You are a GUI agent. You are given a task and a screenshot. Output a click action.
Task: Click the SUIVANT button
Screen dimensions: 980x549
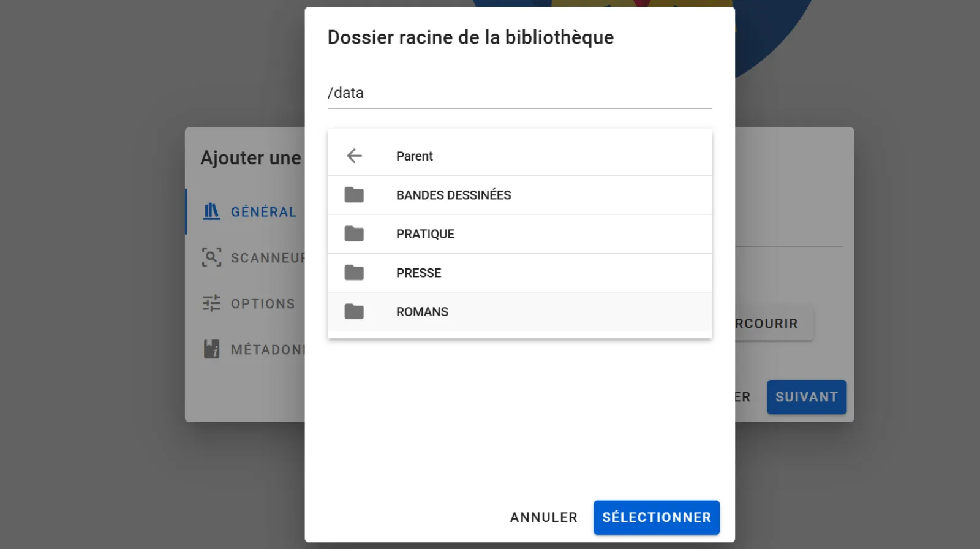tap(806, 397)
